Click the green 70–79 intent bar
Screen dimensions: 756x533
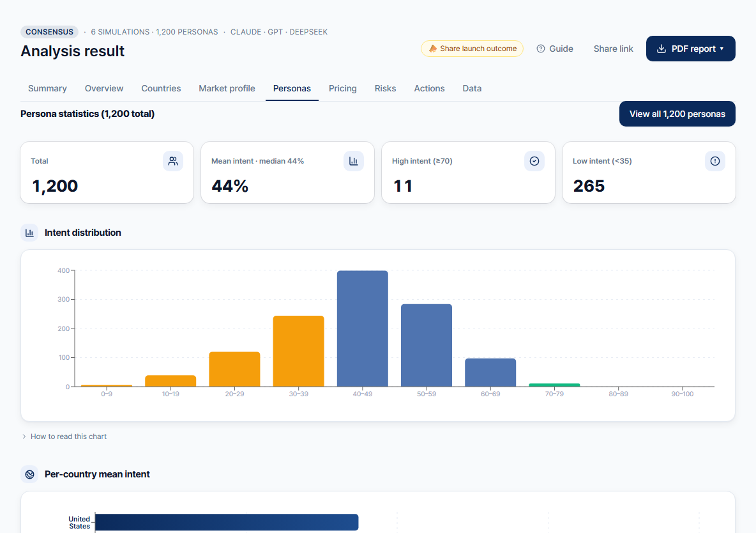click(x=554, y=385)
